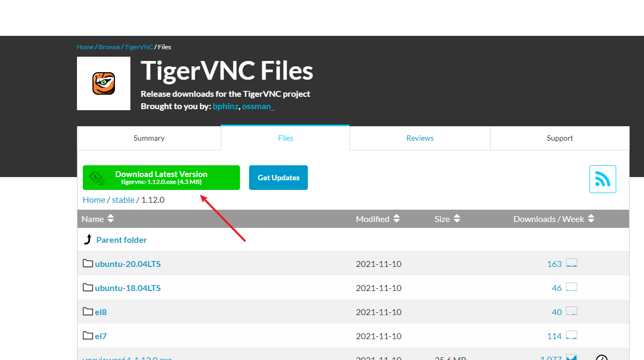The height and width of the screenshot is (360, 644).
Task: Click the Downloads / Week column header
Action: (549, 219)
